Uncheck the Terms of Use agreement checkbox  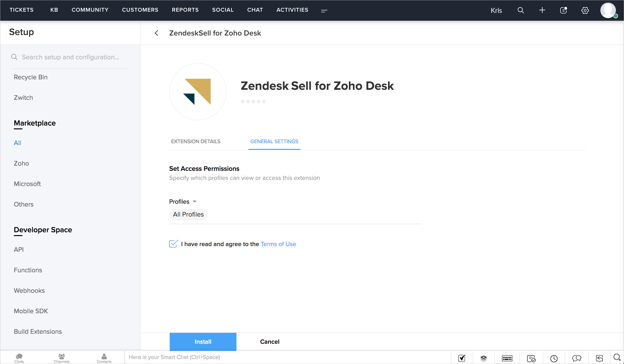(x=173, y=244)
